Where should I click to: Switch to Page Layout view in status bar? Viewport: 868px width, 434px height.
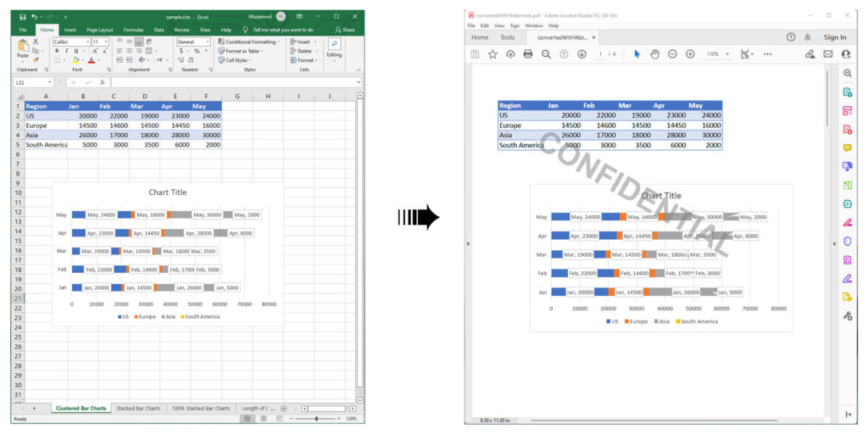pos(262,419)
